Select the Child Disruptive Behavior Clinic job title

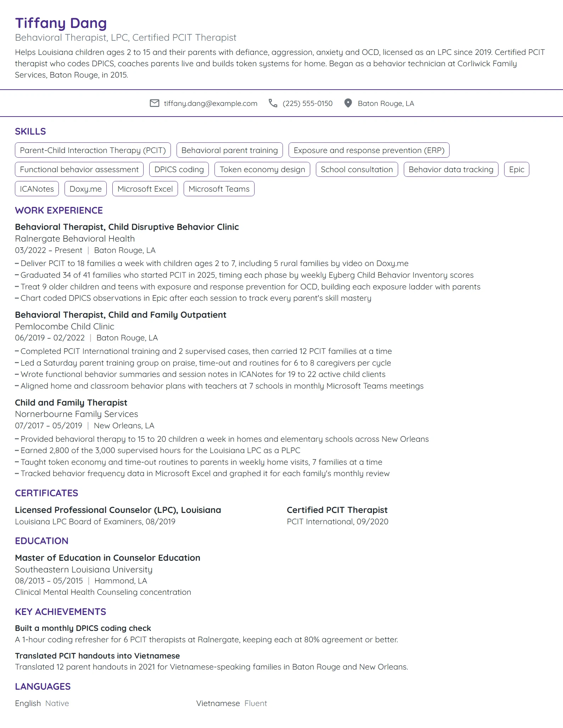127,227
